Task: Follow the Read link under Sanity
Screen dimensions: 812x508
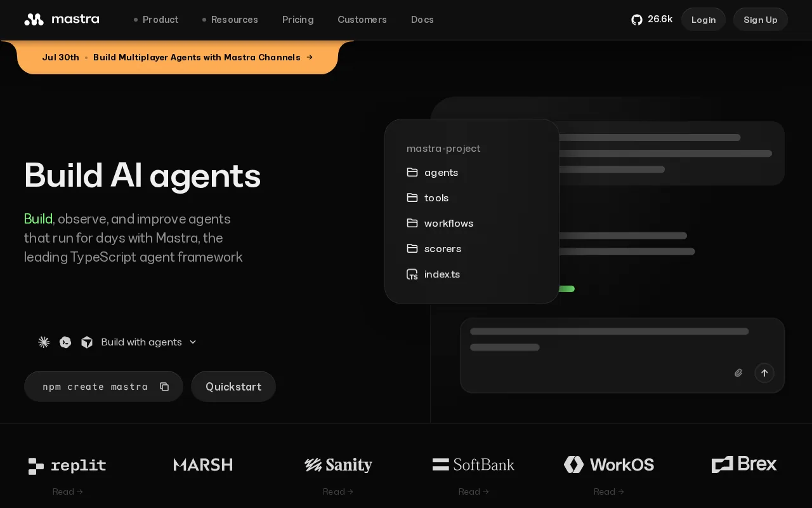Action: [337, 491]
